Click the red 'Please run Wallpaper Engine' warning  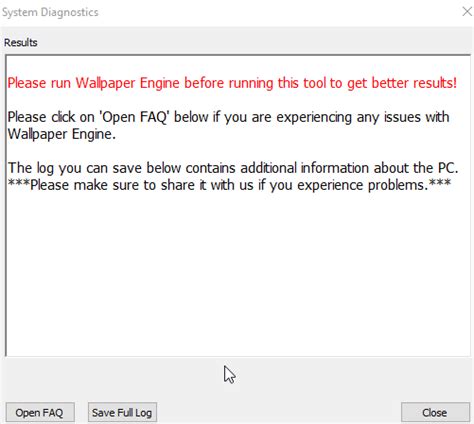[232, 83]
